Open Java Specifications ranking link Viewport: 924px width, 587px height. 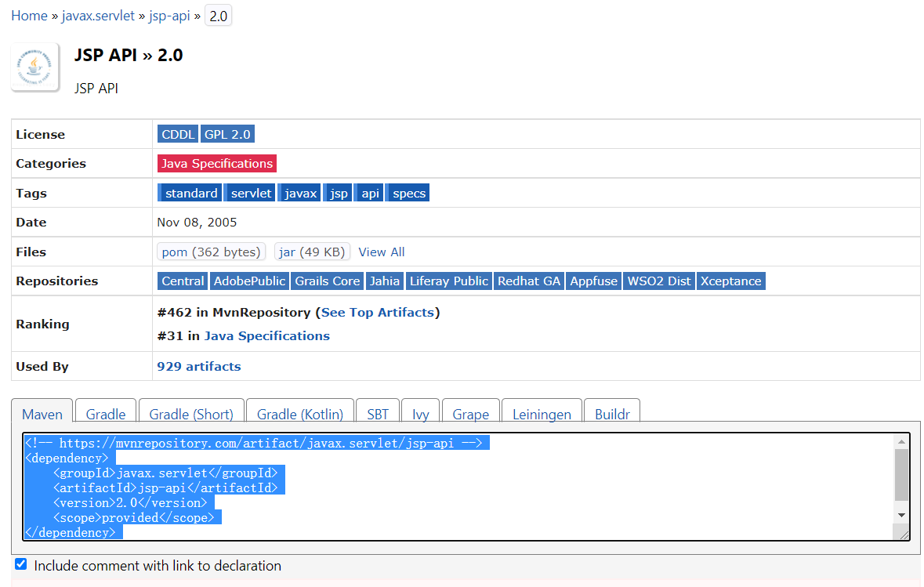point(267,336)
